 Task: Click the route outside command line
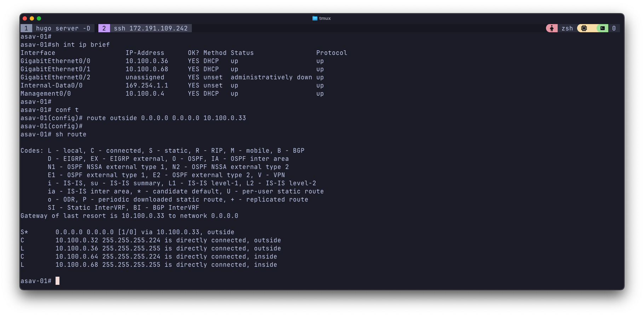(166, 118)
